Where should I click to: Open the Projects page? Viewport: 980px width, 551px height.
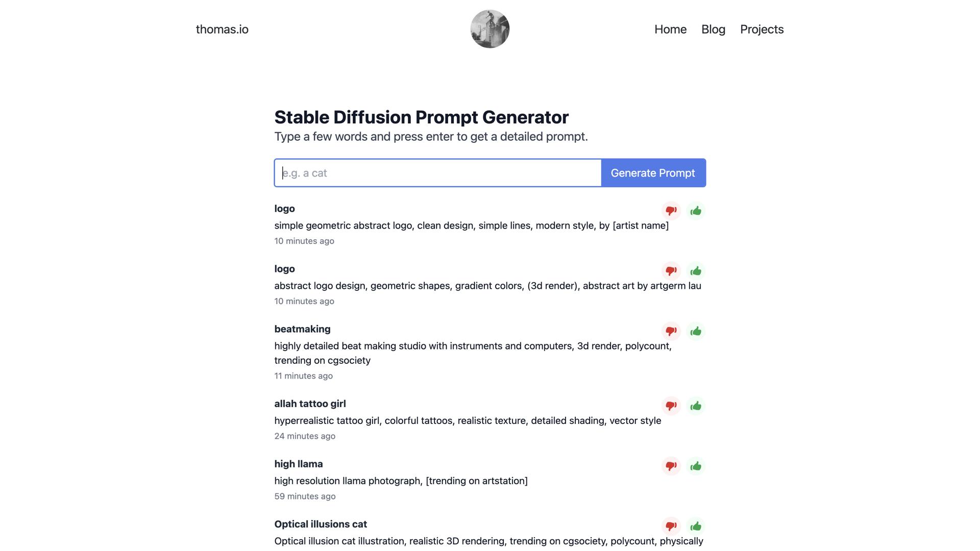point(762,29)
